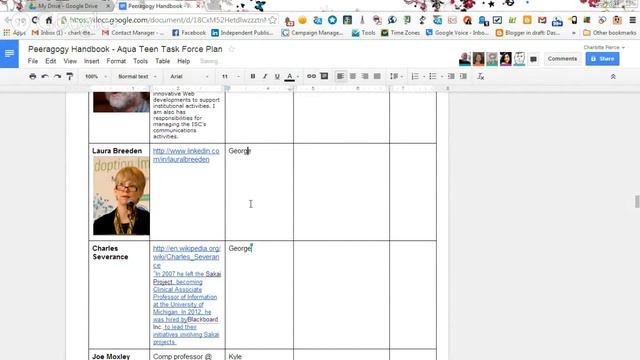Open the Arial font dropdown
Image resolution: width=640 pixels, height=360 pixels.
(x=189, y=76)
